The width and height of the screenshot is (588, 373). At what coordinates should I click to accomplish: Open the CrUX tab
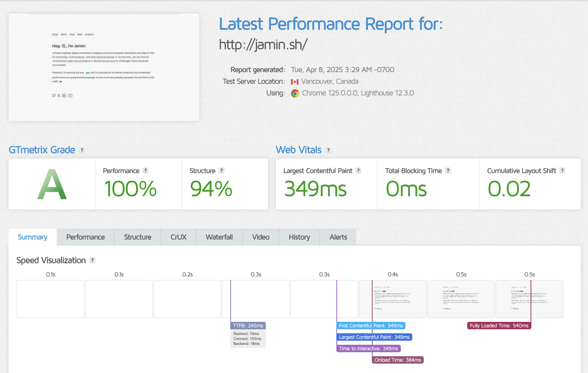point(178,237)
